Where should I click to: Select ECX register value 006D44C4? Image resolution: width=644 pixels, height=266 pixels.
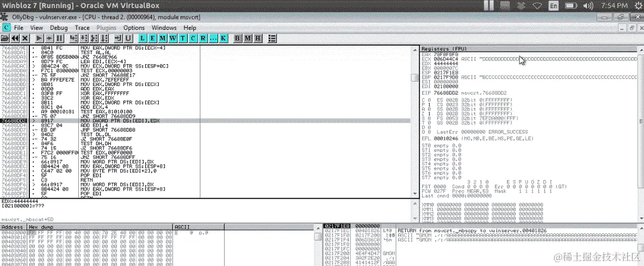(x=445, y=59)
